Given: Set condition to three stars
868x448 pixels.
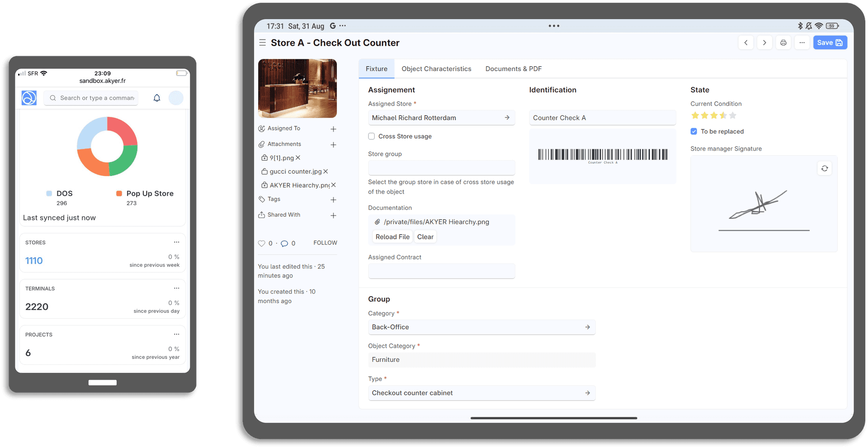Looking at the screenshot, I should (x=714, y=115).
